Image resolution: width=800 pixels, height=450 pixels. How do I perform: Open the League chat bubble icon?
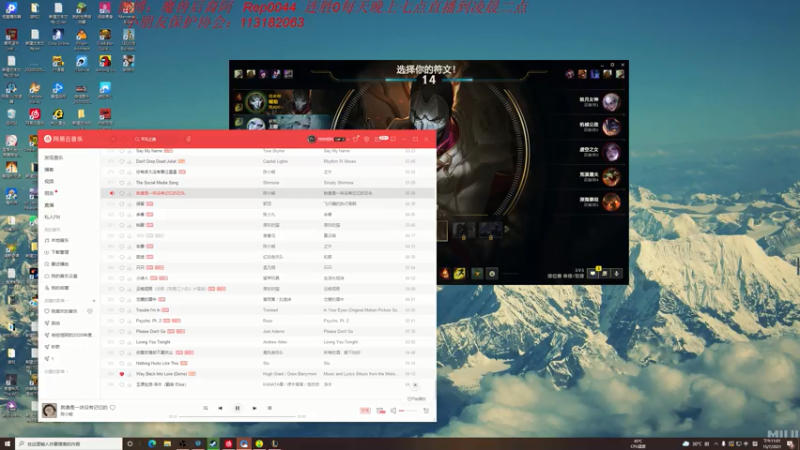pyautogui.click(x=592, y=274)
